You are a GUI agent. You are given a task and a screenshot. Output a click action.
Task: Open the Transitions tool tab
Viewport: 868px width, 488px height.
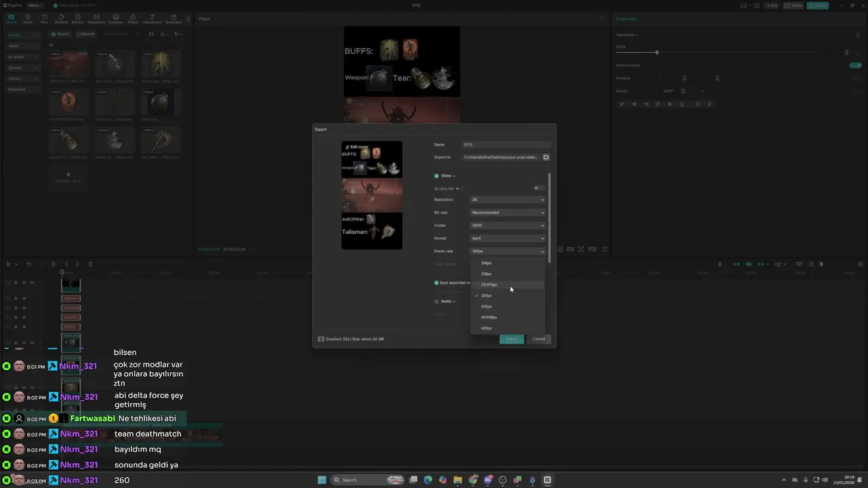[96, 18]
